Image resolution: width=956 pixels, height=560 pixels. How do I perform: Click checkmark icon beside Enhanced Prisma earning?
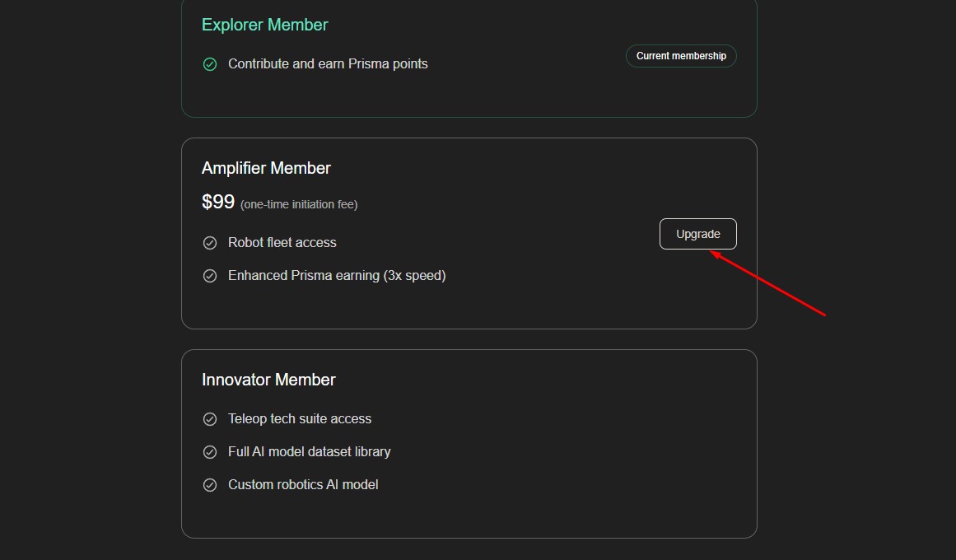(x=210, y=276)
